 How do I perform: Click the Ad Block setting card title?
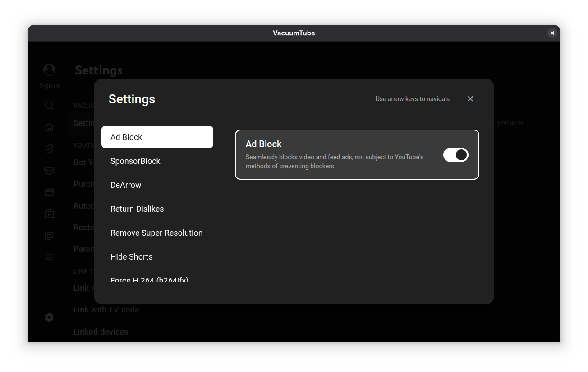[x=263, y=144]
